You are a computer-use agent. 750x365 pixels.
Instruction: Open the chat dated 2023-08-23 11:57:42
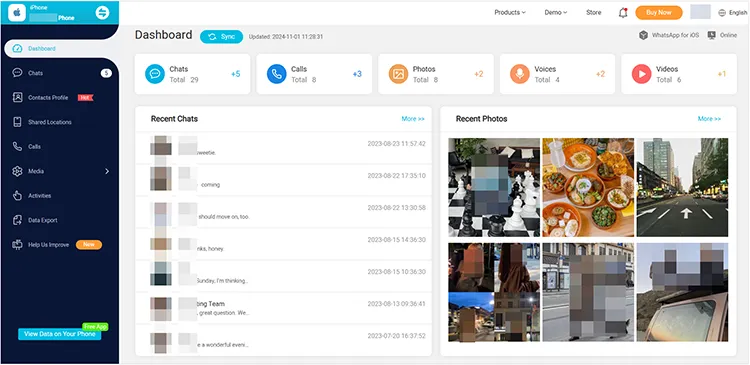283,148
